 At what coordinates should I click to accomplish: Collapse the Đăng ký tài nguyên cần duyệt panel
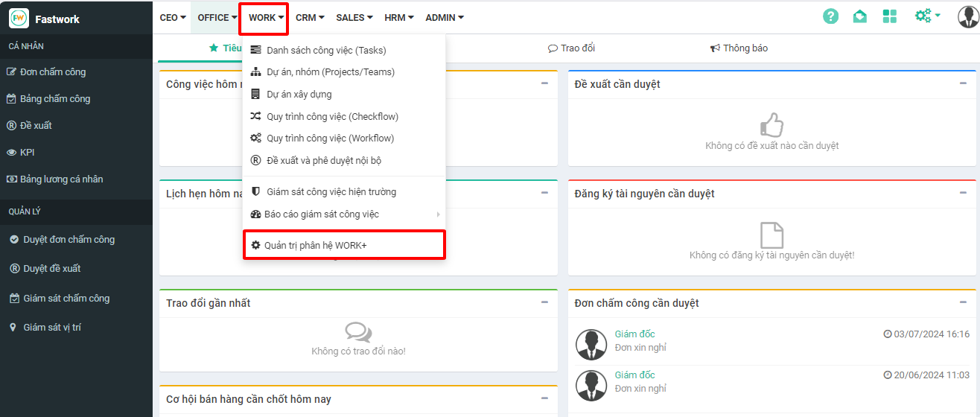tap(964, 193)
